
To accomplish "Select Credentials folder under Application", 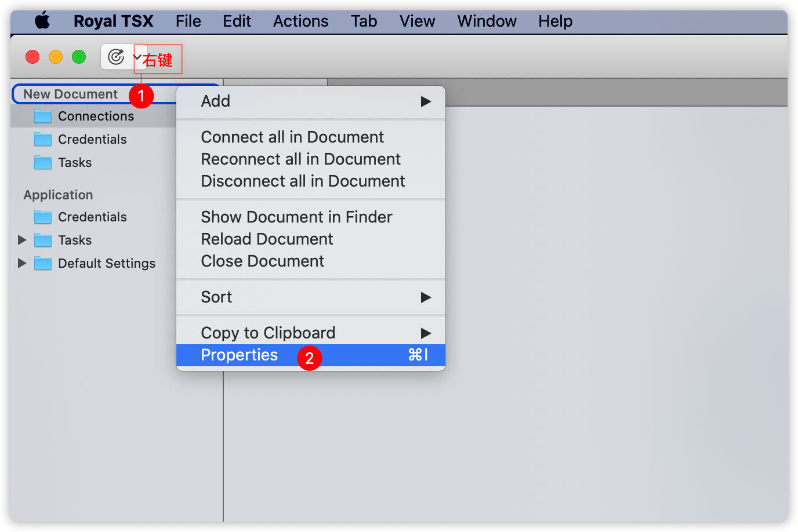I will tap(92, 217).
